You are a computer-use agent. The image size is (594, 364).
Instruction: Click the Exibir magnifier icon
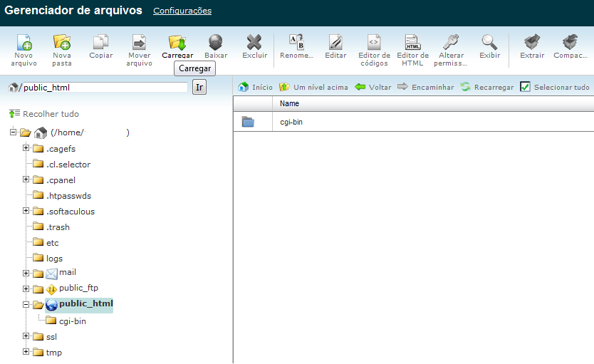tap(489, 43)
